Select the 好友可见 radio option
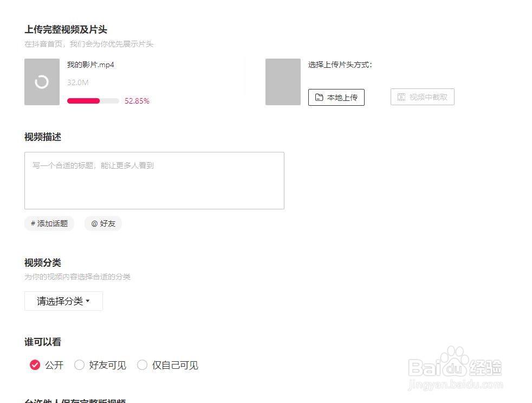The width and height of the screenshot is (532, 403). click(80, 365)
